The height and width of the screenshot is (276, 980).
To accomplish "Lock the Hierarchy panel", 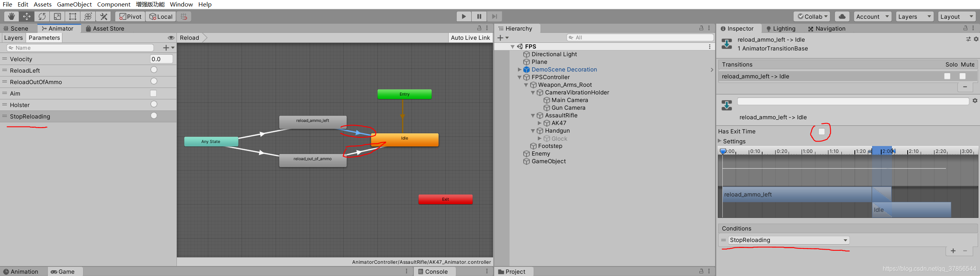I will coord(701,28).
